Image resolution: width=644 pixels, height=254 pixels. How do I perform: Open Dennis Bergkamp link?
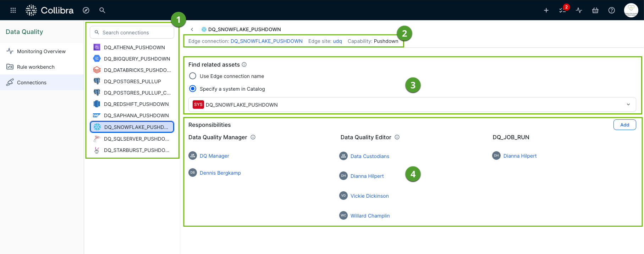pyautogui.click(x=220, y=173)
